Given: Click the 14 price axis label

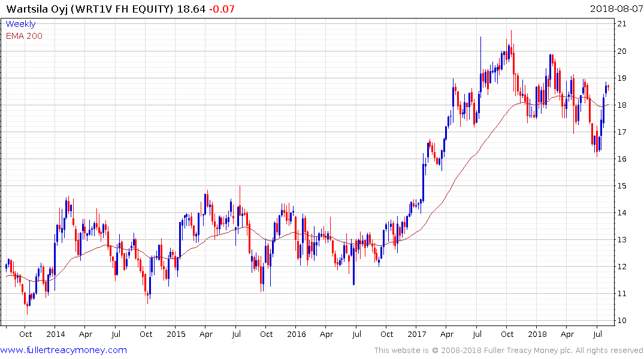Looking at the screenshot, I should (622, 213).
